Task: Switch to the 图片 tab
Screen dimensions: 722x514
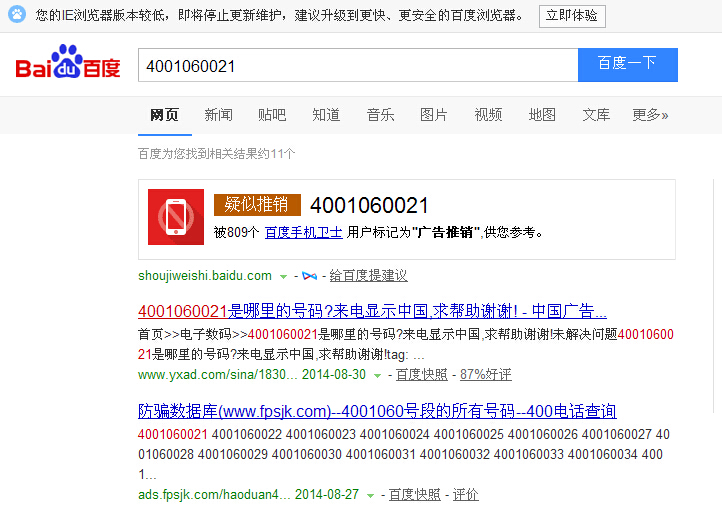Action: pos(434,115)
